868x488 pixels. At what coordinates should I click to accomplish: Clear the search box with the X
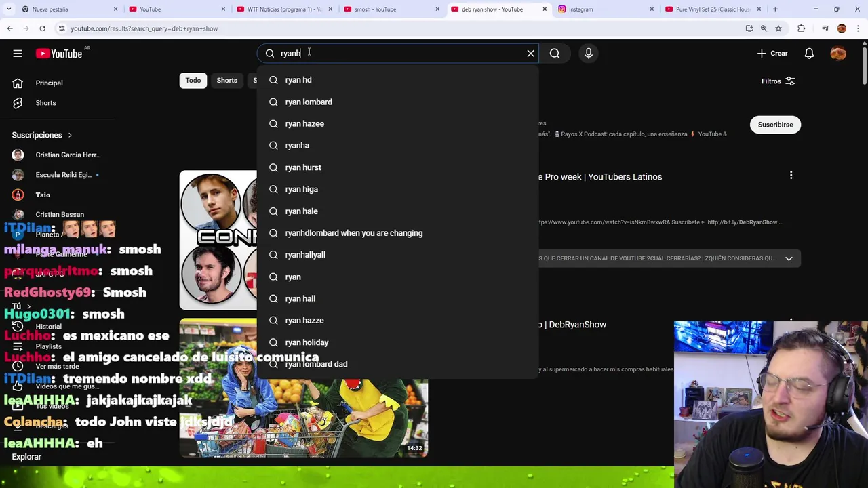click(531, 53)
